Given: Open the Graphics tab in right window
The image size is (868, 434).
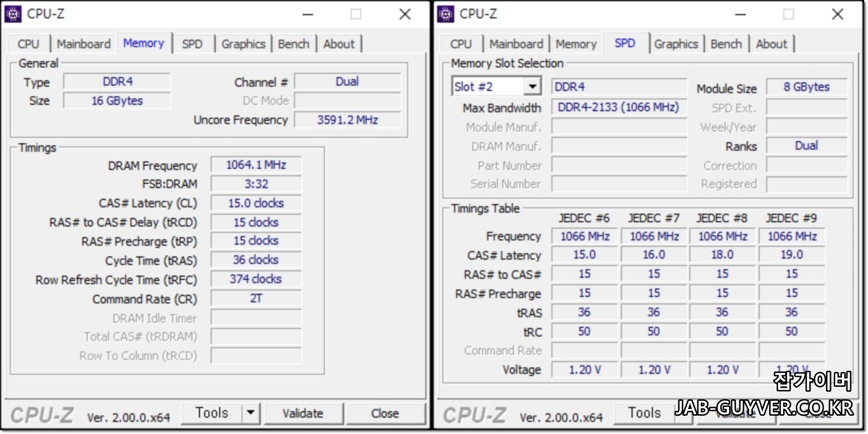Looking at the screenshot, I should pos(676,44).
